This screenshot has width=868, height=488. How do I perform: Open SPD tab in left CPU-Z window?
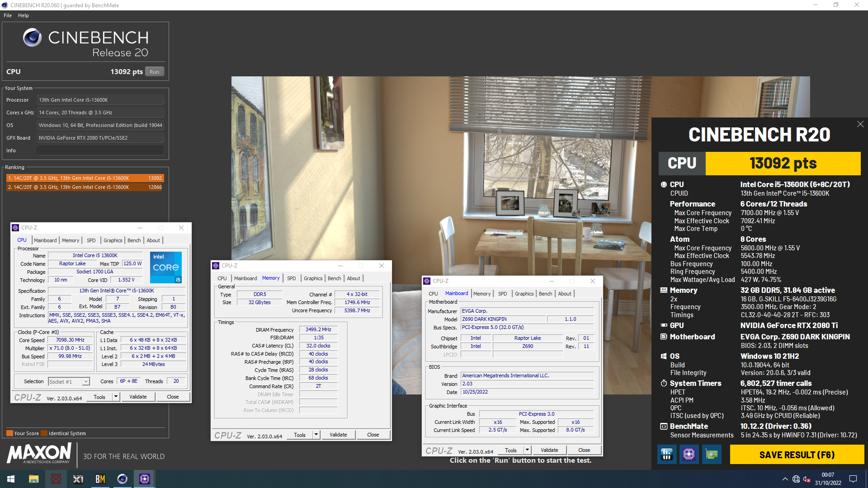pos(91,240)
